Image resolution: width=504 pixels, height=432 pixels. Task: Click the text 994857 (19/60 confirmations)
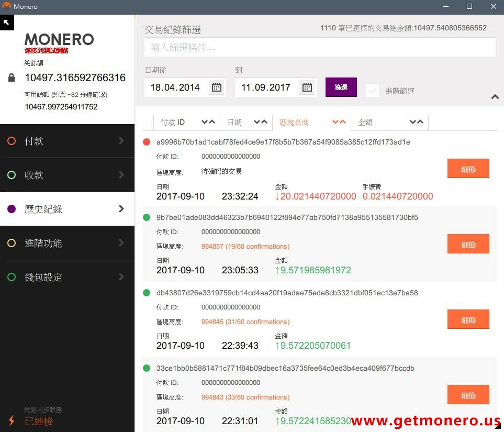coord(245,247)
